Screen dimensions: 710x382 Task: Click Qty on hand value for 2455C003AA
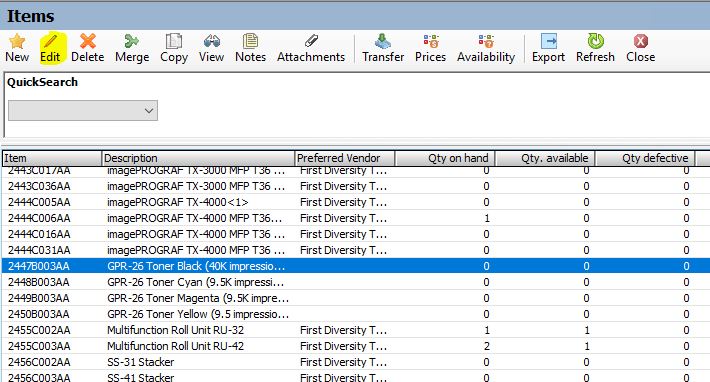487,346
